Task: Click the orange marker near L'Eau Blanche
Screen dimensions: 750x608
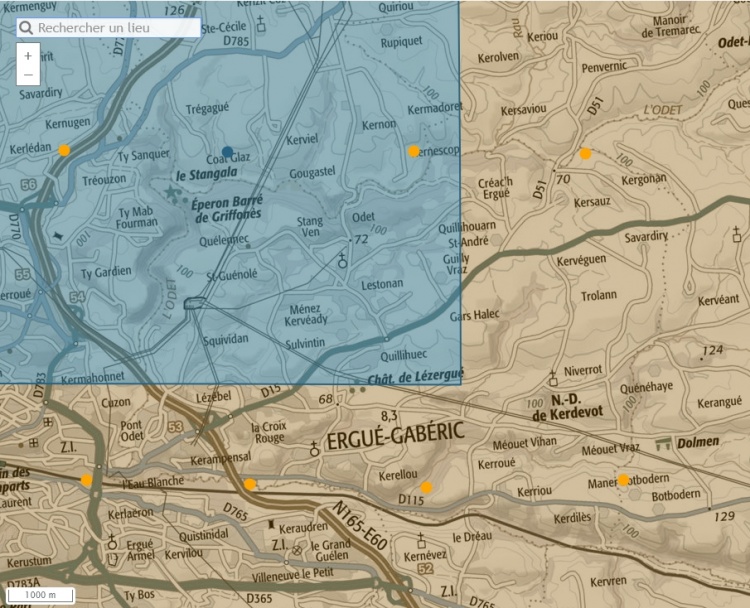Action: click(86, 481)
